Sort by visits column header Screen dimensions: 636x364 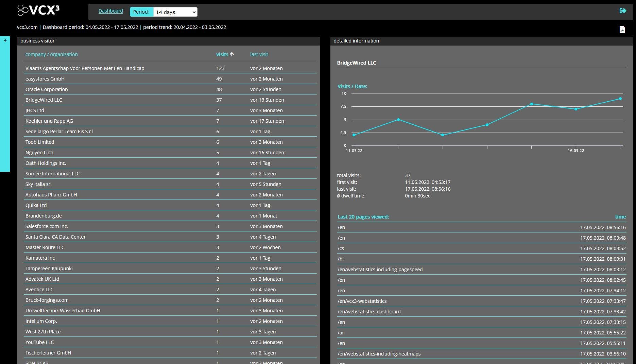222,54
